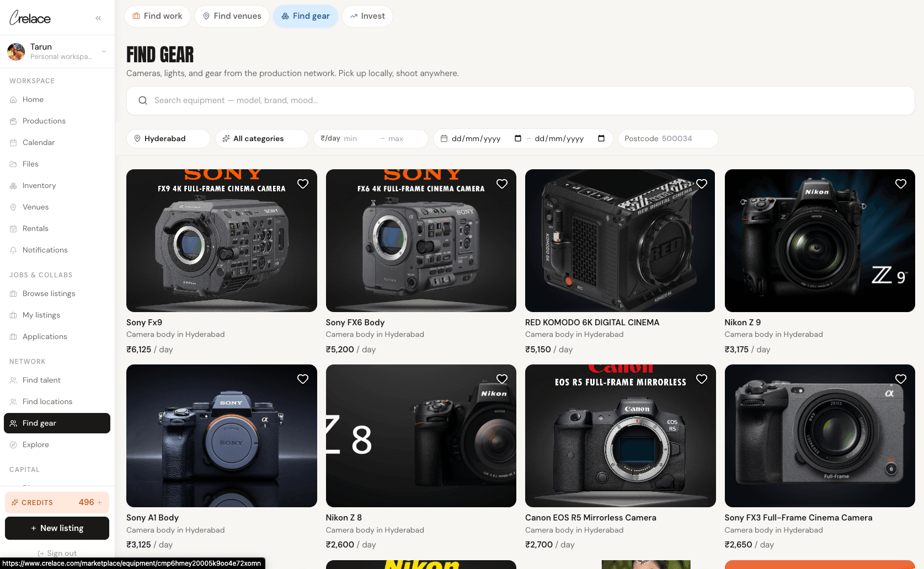Open the Sony Fx9 listing title
924x569 pixels.
pos(145,323)
